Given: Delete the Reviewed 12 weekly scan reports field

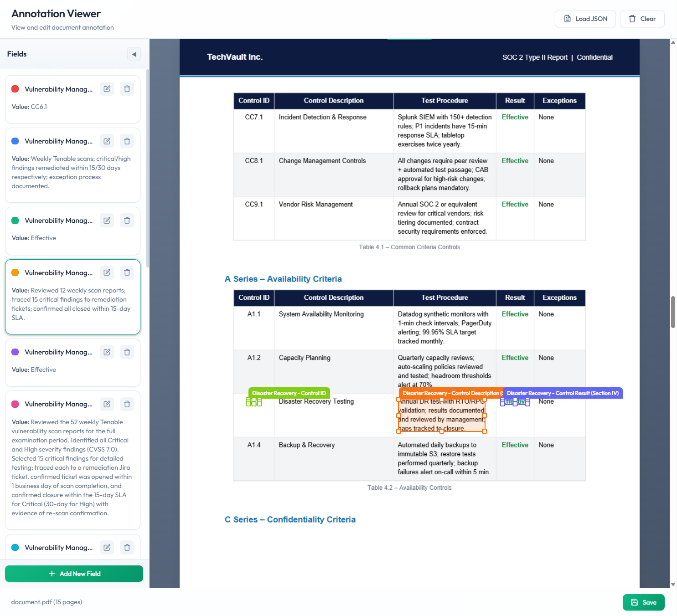Looking at the screenshot, I should (127, 272).
